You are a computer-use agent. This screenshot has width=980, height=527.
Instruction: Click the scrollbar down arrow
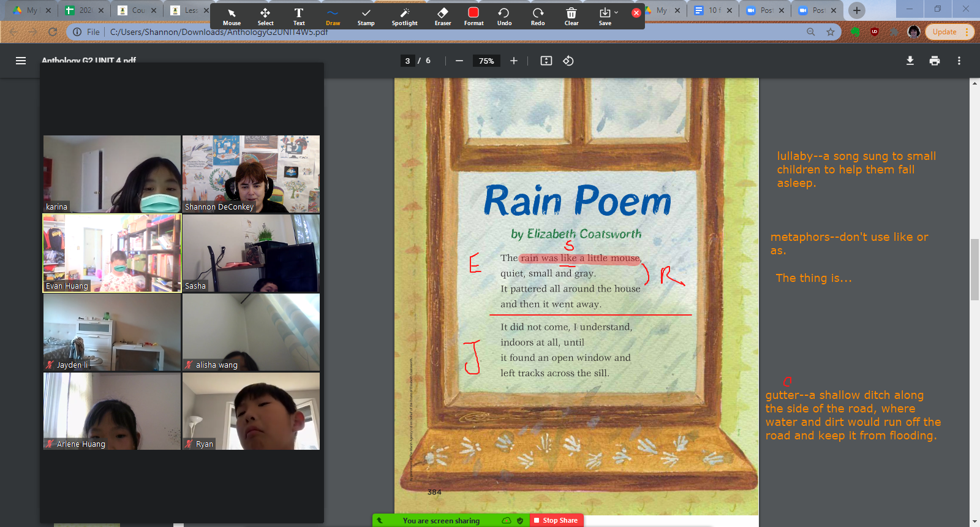[974, 521]
